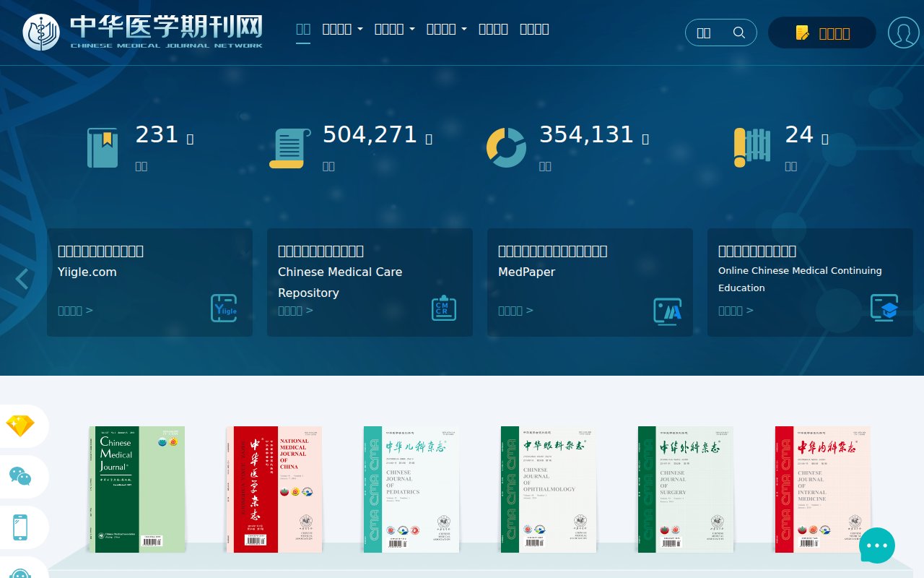Click the mobile phone sidebar icon

coord(20,527)
